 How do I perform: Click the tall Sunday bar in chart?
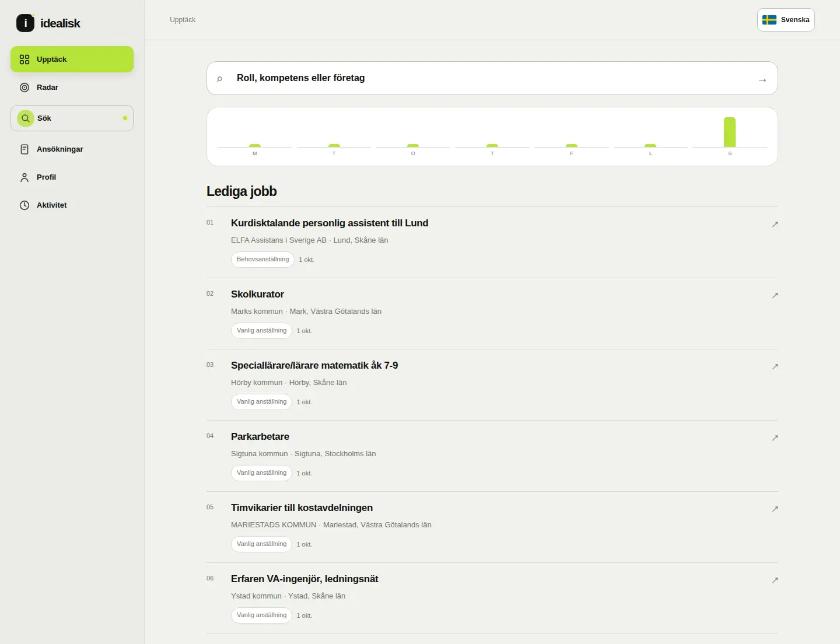coord(730,132)
